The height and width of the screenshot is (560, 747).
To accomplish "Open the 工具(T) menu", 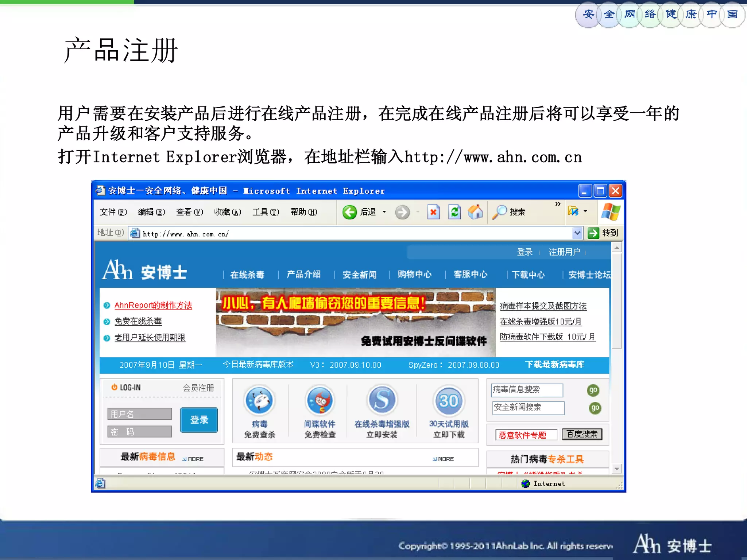I will 266,212.
